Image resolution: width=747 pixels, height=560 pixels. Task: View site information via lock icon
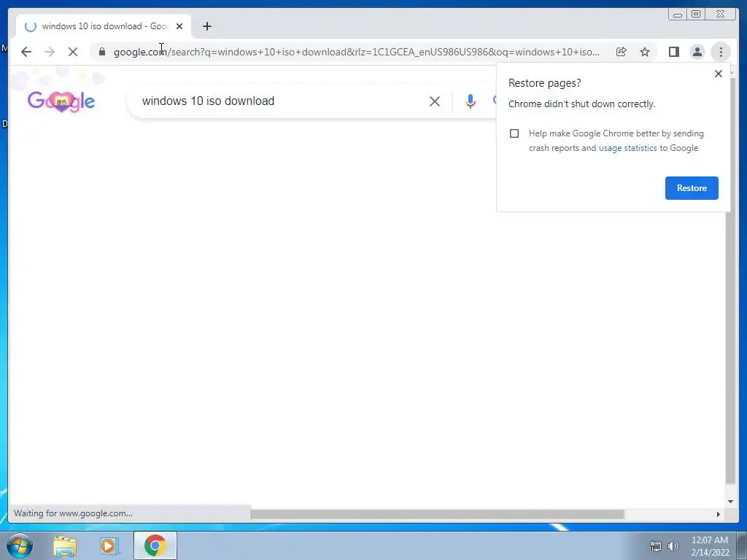pyautogui.click(x=102, y=52)
